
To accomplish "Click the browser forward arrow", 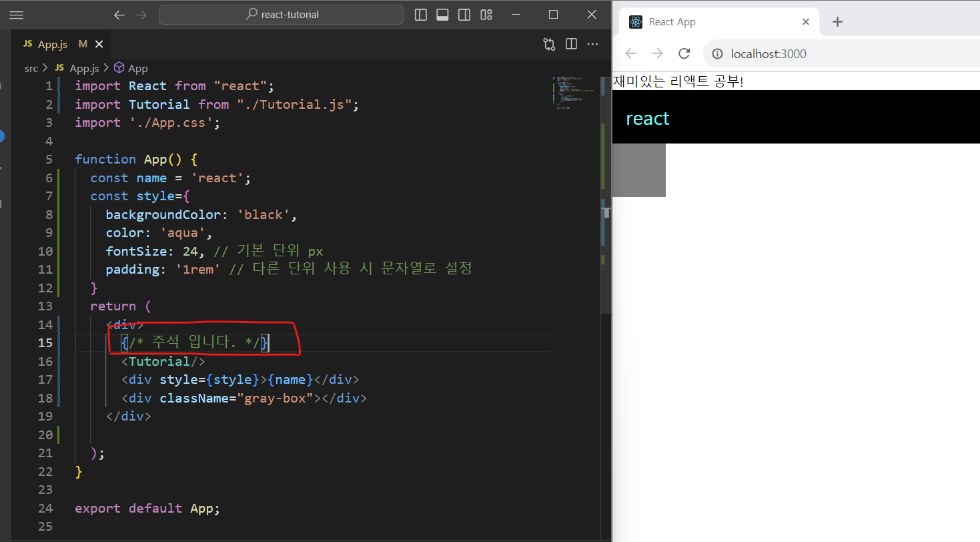I will (657, 53).
